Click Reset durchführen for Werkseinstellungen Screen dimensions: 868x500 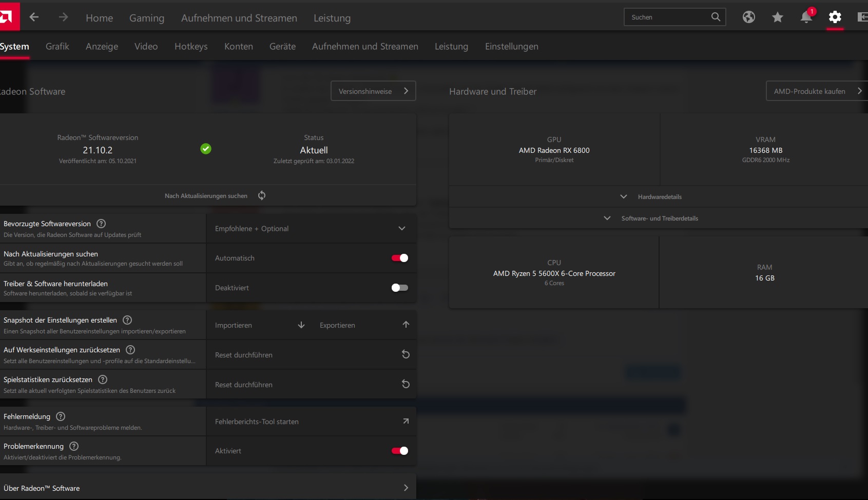point(244,355)
